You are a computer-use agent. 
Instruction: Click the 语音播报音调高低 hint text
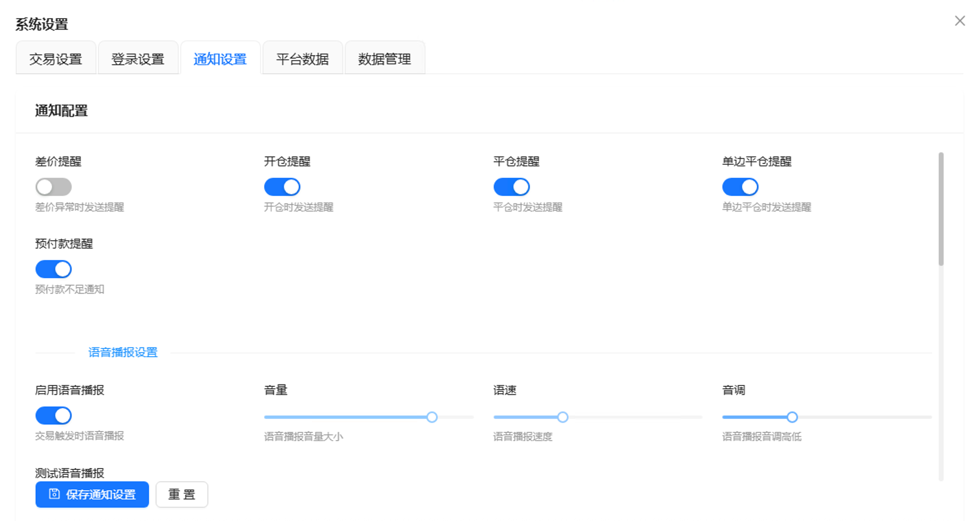pyautogui.click(x=762, y=436)
